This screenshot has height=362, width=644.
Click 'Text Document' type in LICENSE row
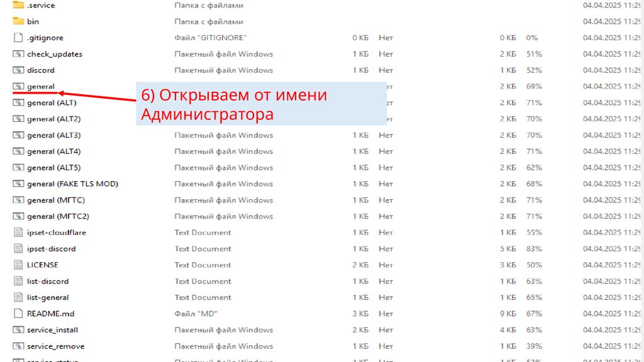pyautogui.click(x=203, y=265)
